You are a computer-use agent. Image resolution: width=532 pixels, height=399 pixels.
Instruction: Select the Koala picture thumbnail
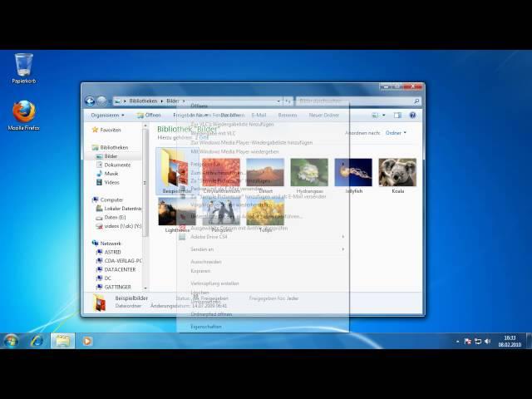point(397,175)
